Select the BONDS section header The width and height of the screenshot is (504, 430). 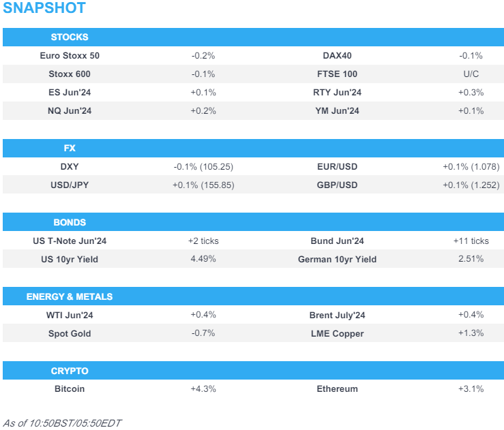[x=70, y=222]
